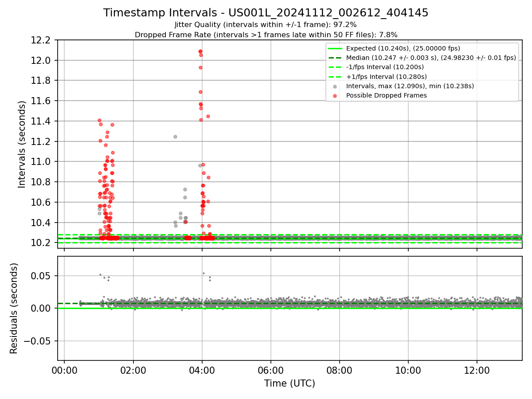This screenshot has height=399, width=532.
Task: Click the y-axis label 'Intervals (seconds)'
Action: [22, 144]
